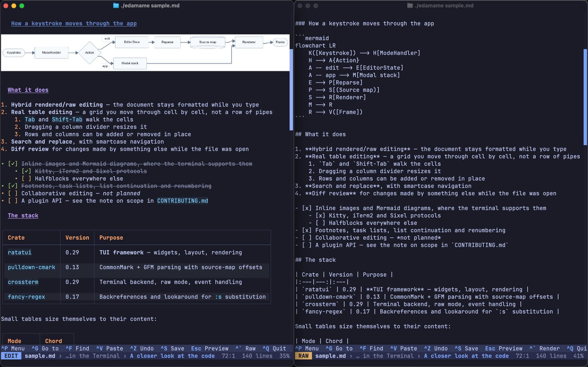This screenshot has height=367, width=588.
Task: Check 'A plugin API' box in left pane
Action: pos(13,201)
